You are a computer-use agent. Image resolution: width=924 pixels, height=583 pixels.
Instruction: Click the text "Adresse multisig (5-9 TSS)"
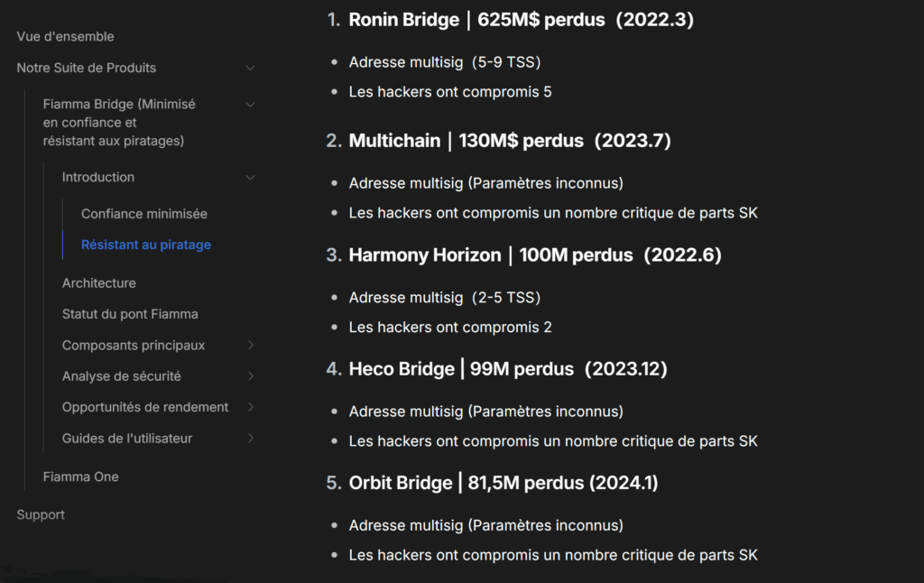click(x=445, y=62)
